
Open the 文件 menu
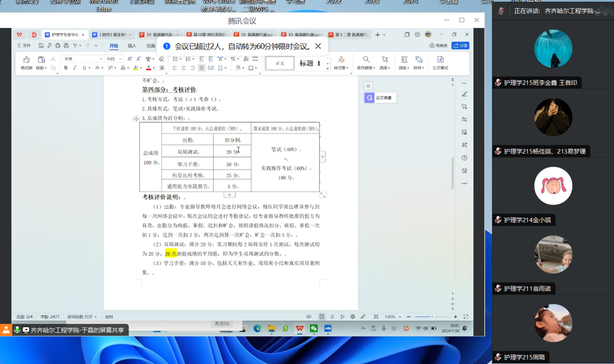point(24,46)
